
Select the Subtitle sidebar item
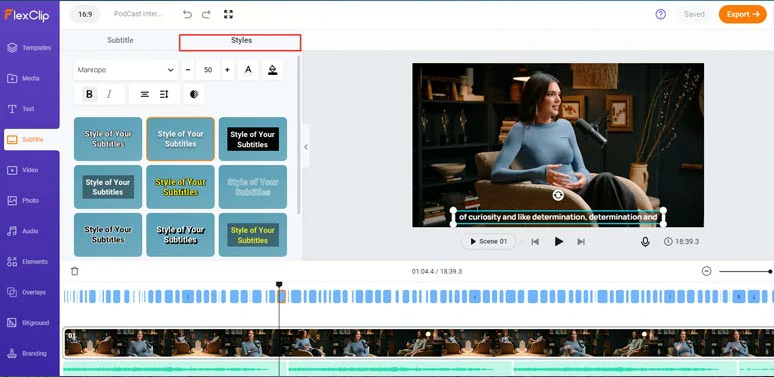pyautogui.click(x=32, y=140)
